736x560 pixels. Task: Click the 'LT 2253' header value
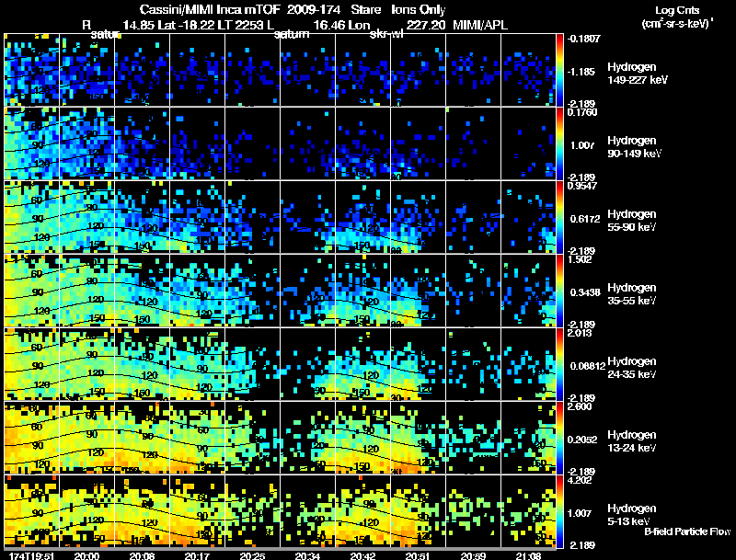coord(244,26)
